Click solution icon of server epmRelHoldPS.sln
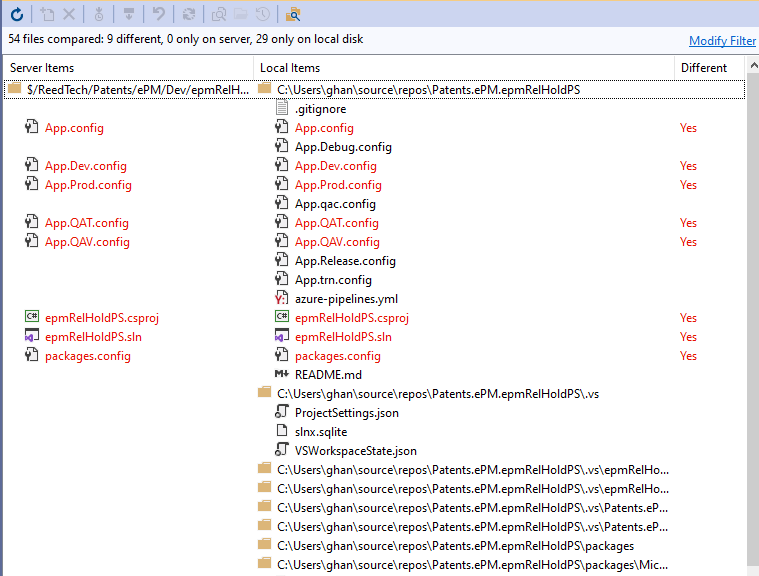The image size is (759, 576). point(31,335)
